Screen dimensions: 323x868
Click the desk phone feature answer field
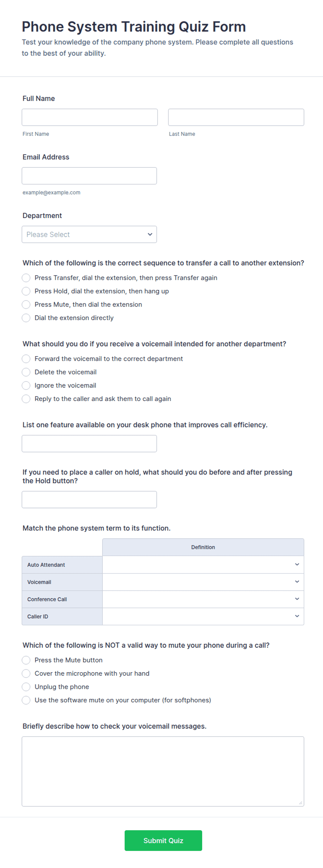(x=89, y=444)
